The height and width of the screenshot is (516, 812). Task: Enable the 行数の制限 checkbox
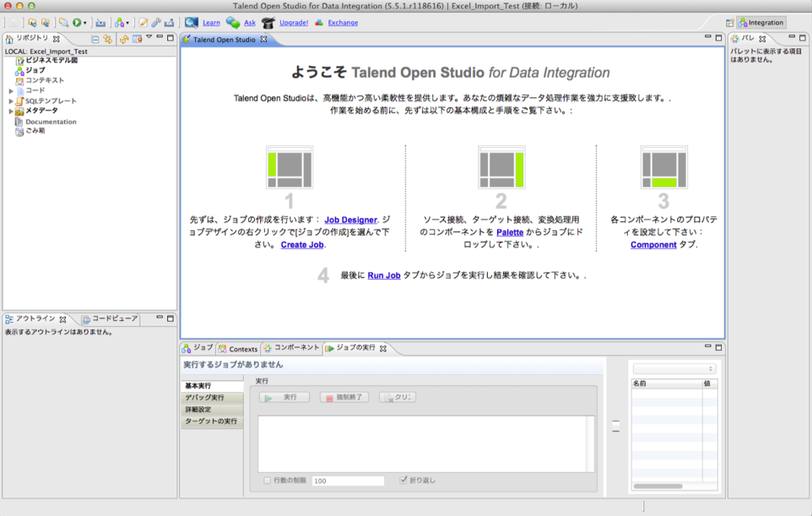pyautogui.click(x=268, y=481)
